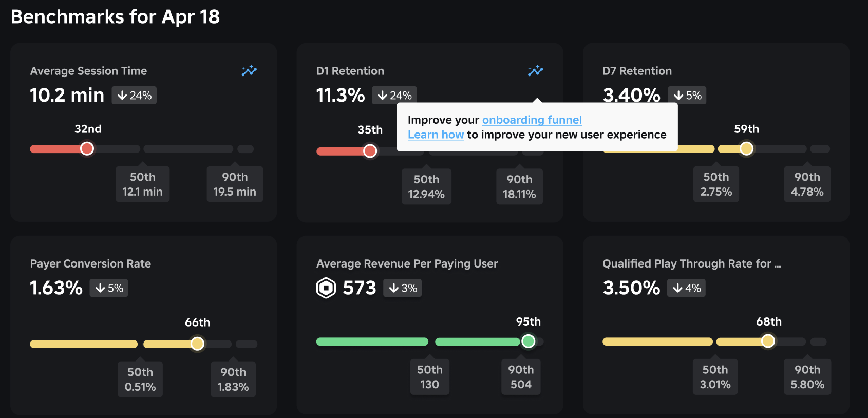The width and height of the screenshot is (868, 418).
Task: Click the 35th percentile red marker
Action: click(370, 151)
